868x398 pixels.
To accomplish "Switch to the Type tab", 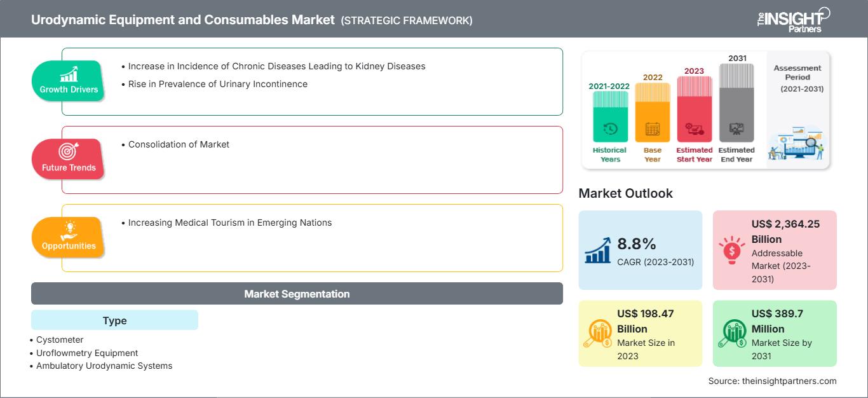I will pyautogui.click(x=114, y=320).
